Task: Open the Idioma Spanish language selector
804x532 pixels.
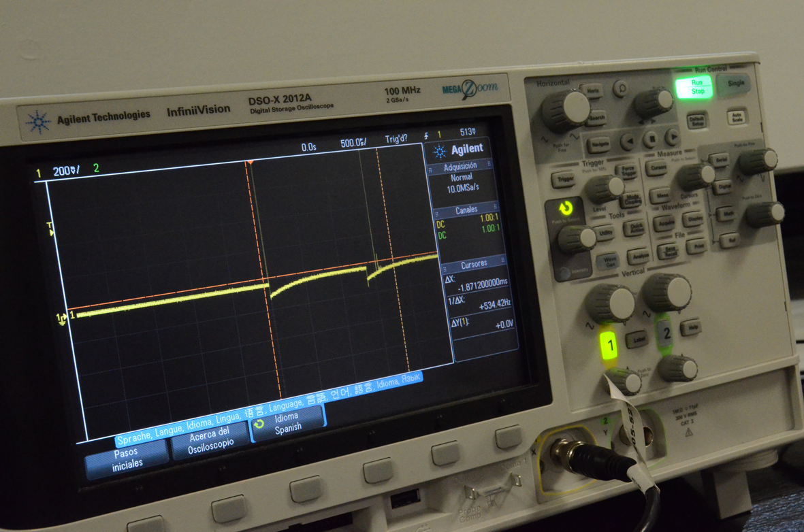Action: tap(288, 423)
